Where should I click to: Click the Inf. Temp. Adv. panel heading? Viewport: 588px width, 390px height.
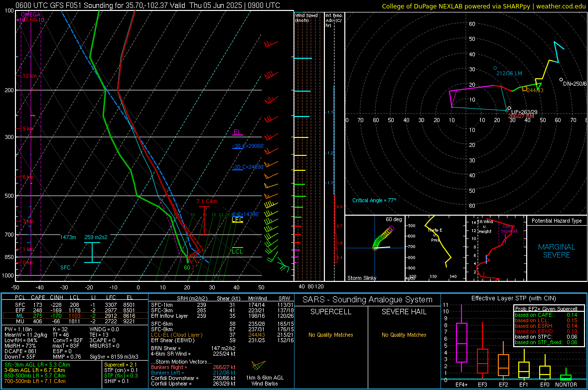coord(334,20)
